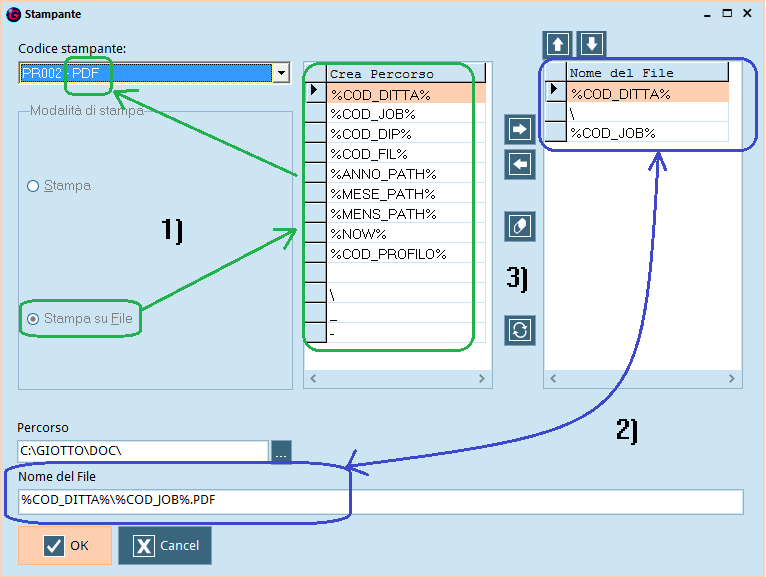Remove file name element with left arrow

point(520,165)
